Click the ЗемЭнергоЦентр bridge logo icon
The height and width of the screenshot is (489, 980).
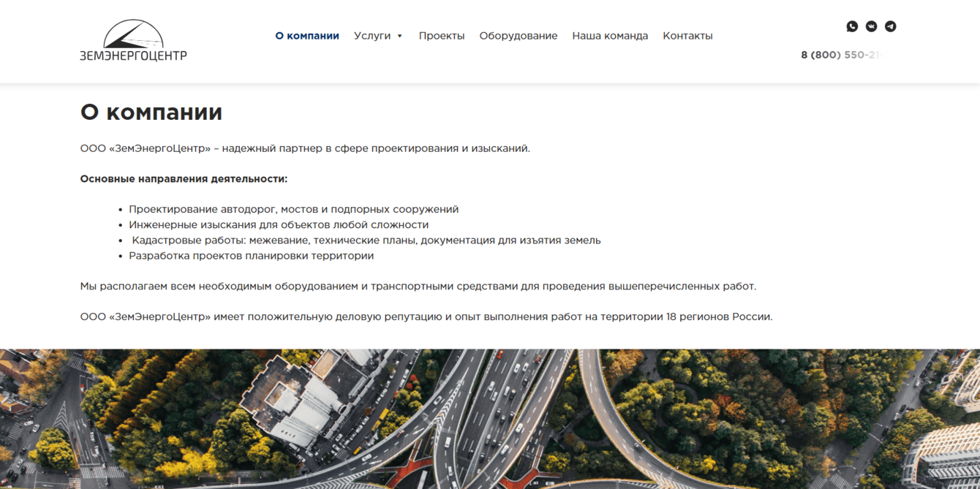coord(134,31)
